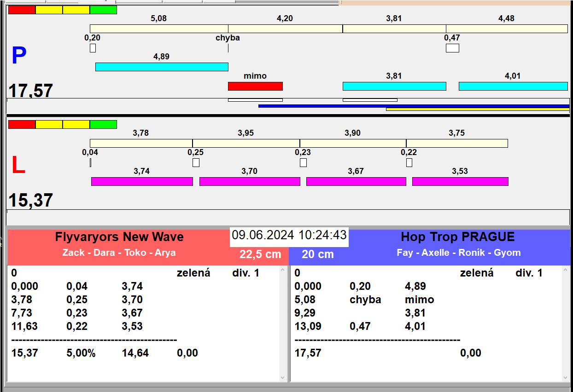Image resolution: width=573 pixels, height=392 pixels.
Task: Click the 22,5 cm jump height label
Action: point(260,254)
